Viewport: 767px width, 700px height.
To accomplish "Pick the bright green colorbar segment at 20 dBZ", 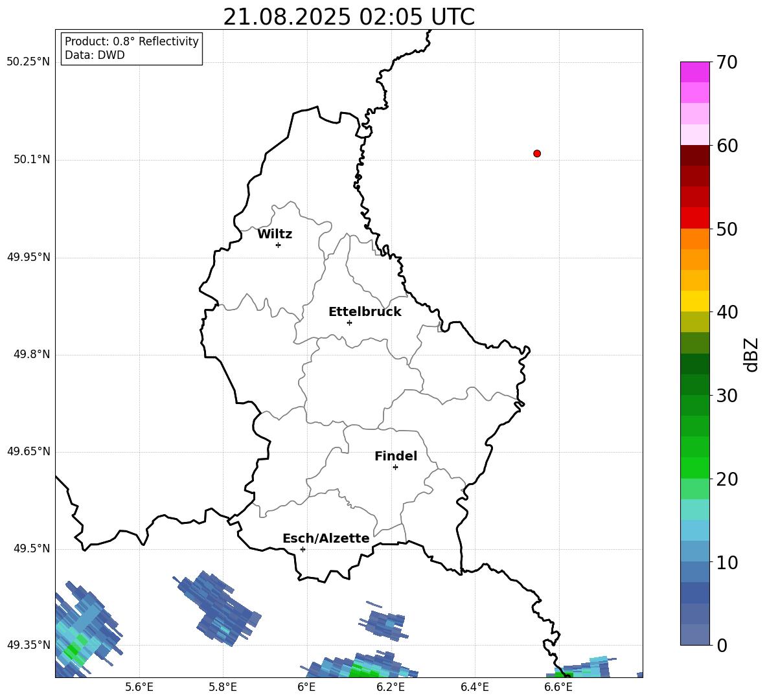I will tap(694, 468).
